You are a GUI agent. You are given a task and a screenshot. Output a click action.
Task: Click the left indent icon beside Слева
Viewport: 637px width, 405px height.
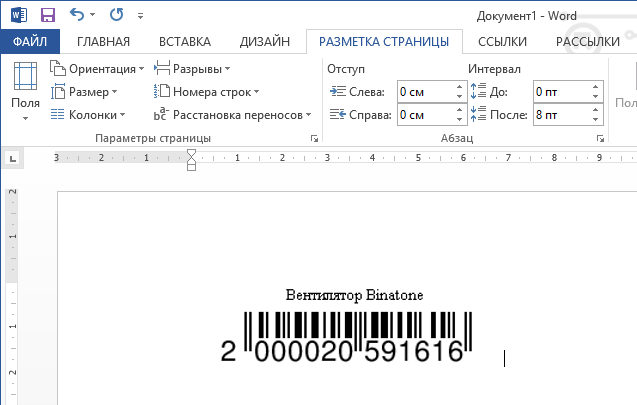pyautogui.click(x=338, y=91)
